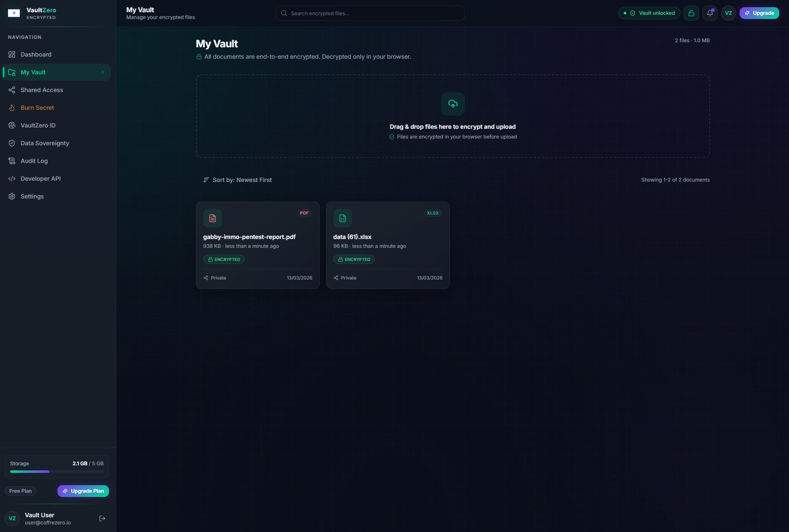Toggle Private sharing on gabby-immo-pentest-report.pdf

[215, 278]
